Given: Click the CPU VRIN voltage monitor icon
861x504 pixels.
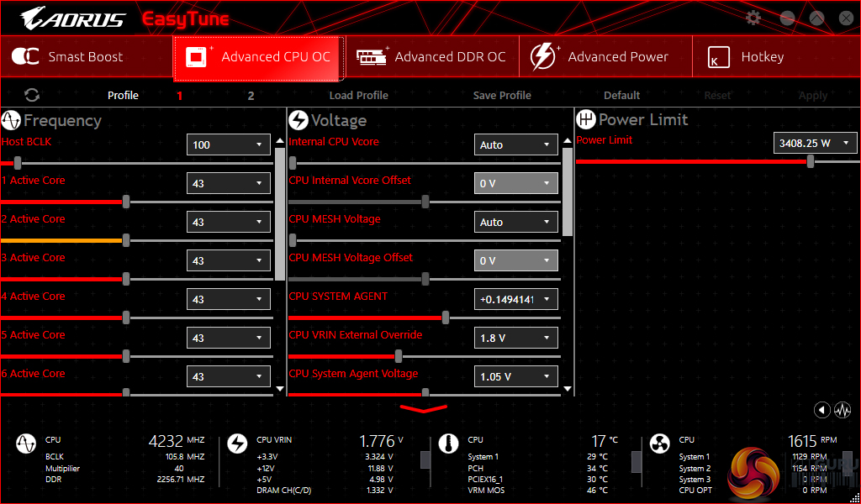Looking at the screenshot, I should [x=237, y=444].
